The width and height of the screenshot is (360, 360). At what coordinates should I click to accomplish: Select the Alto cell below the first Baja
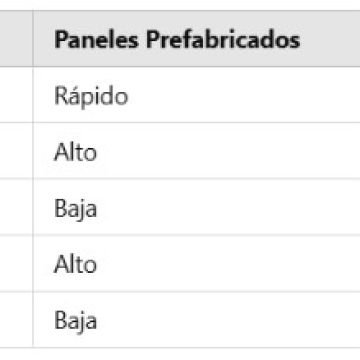coord(197,263)
